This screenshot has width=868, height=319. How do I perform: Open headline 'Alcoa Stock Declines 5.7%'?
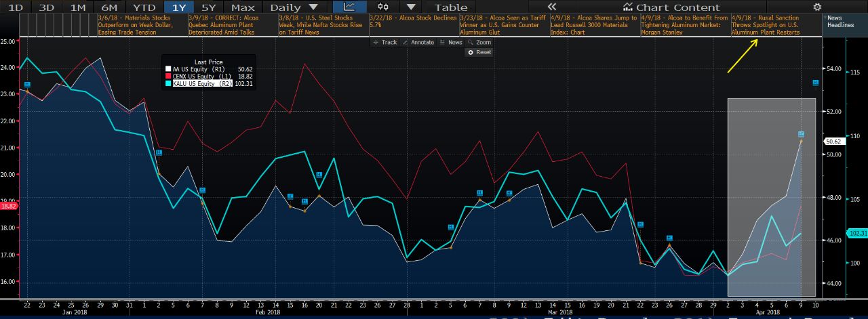412,21
